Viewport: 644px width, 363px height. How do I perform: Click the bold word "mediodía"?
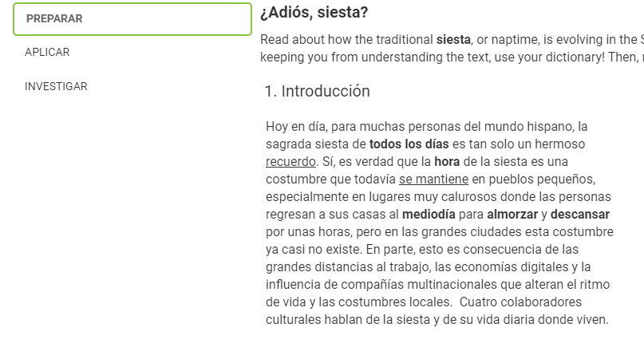(429, 214)
